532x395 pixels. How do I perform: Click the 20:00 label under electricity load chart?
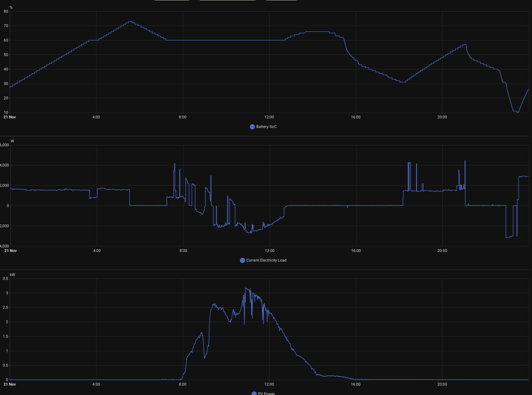(x=442, y=251)
